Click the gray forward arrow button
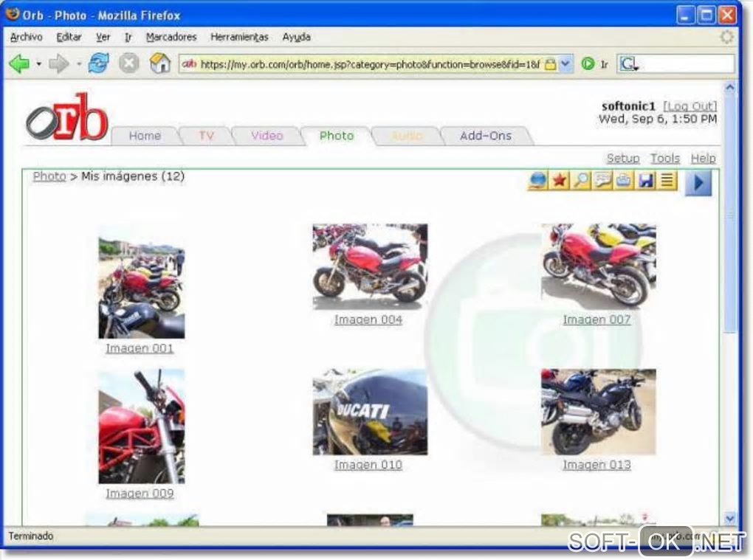Viewport: 753px width, 560px height. 59,63
